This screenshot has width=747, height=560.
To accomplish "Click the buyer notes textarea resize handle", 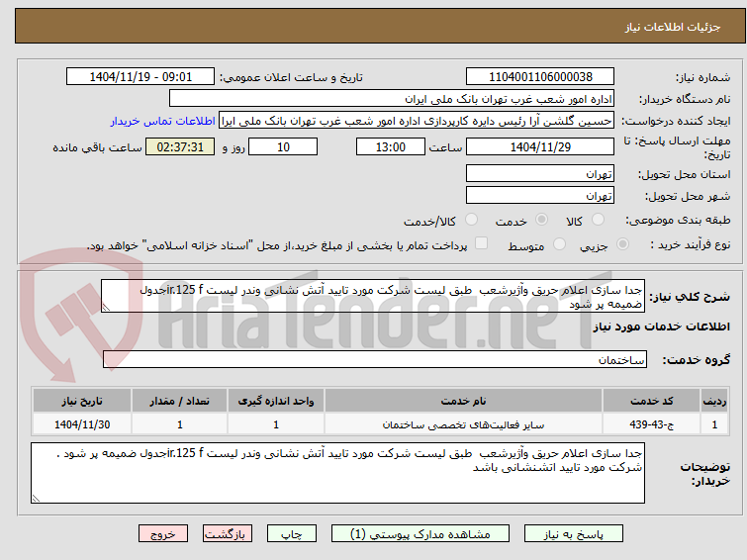I will [36, 499].
